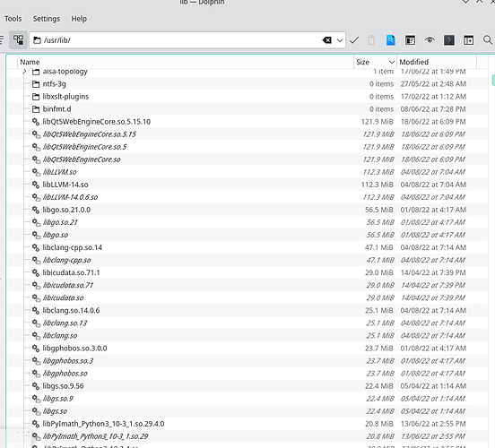Open the location history dropdown arrow

point(340,40)
